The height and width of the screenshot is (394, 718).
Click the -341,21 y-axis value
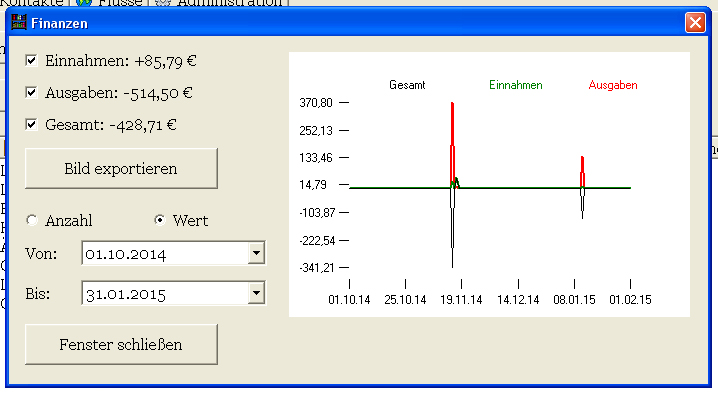pyautogui.click(x=317, y=268)
